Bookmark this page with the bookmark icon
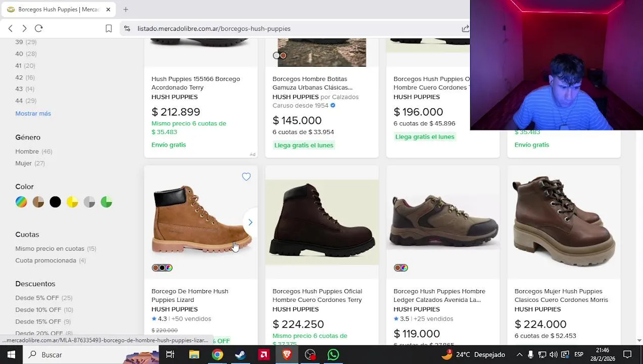The height and width of the screenshot is (364, 643). pyautogui.click(x=108, y=28)
